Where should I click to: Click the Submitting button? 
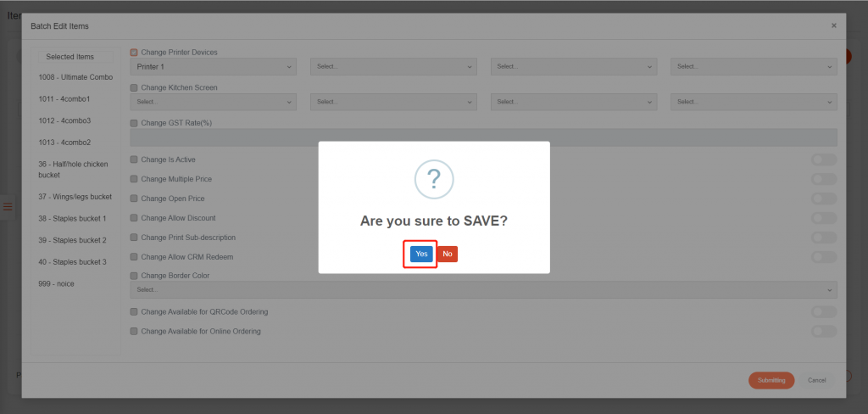pyautogui.click(x=771, y=380)
